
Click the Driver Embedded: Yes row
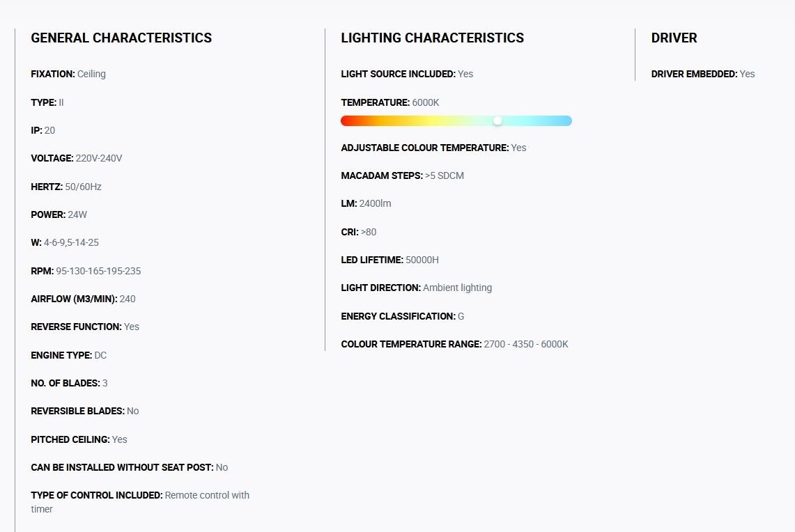[703, 74]
